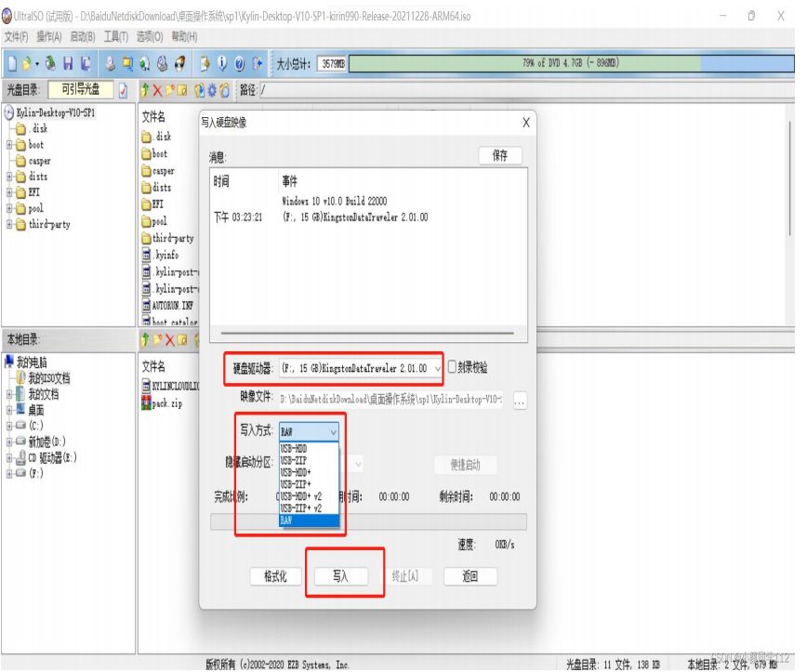Select highlighted RAW option in the list
Image resolution: width=807 pixels, height=672 pixels.
309,520
